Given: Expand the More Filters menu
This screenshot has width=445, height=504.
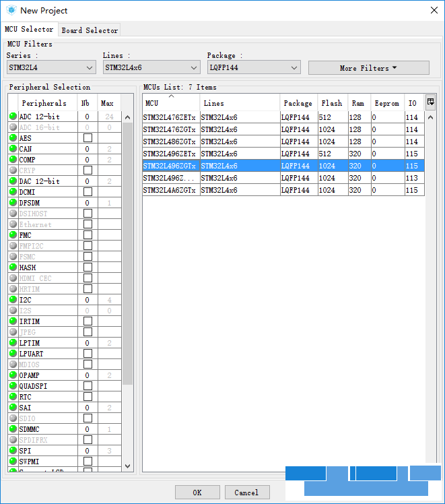Looking at the screenshot, I should pyautogui.click(x=368, y=68).
